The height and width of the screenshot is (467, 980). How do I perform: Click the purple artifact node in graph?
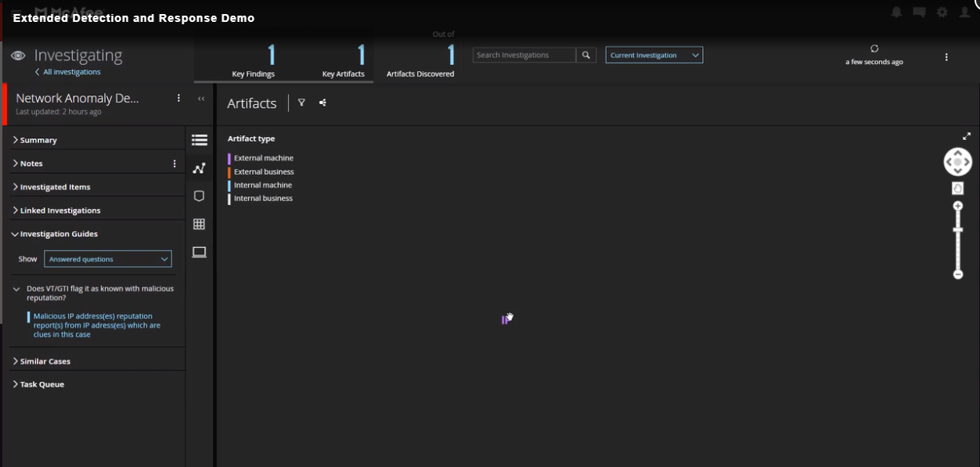[505, 319]
